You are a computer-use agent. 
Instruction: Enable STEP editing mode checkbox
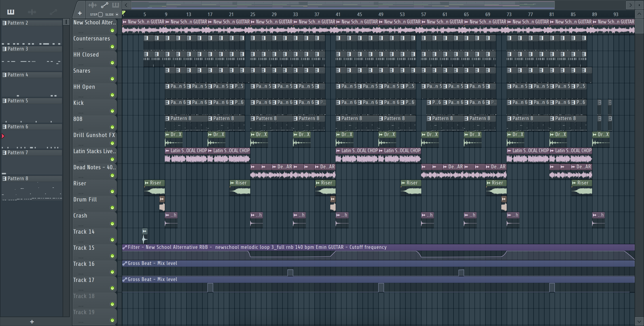point(100,15)
